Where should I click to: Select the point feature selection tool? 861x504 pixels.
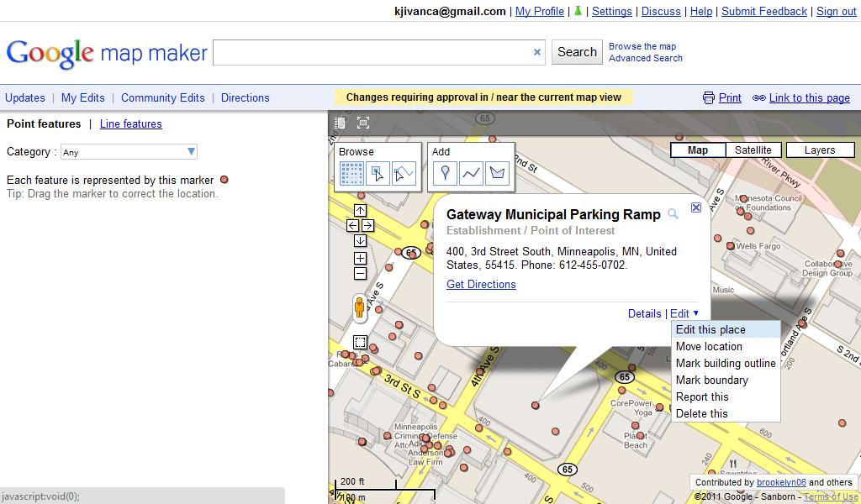[x=379, y=173]
